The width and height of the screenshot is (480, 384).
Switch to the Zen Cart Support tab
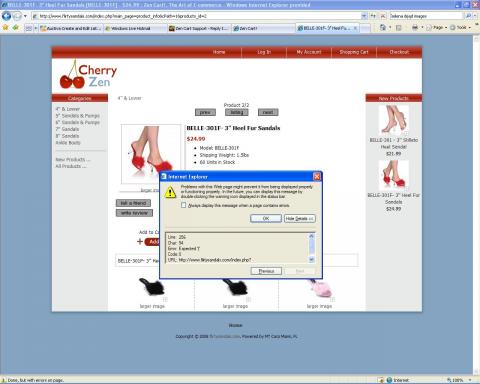[198, 28]
